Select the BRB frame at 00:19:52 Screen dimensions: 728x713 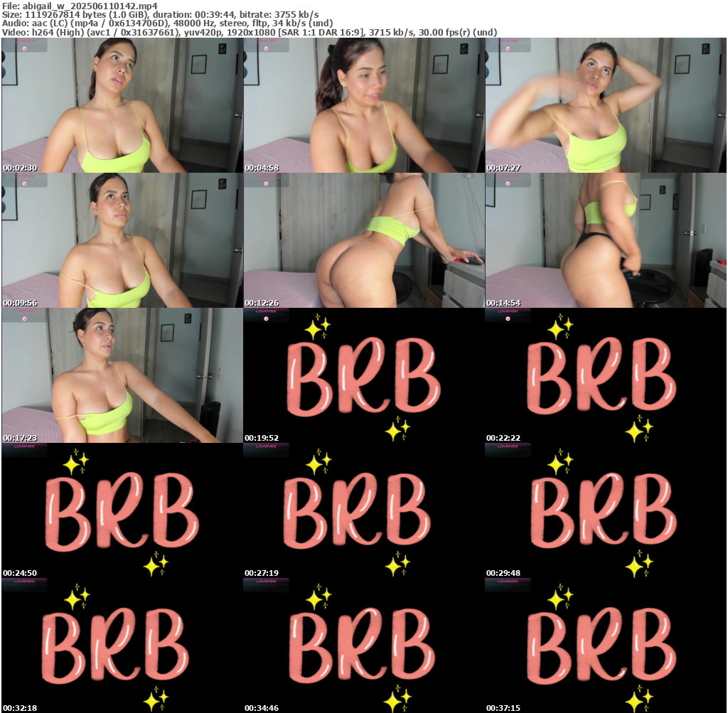click(364, 375)
